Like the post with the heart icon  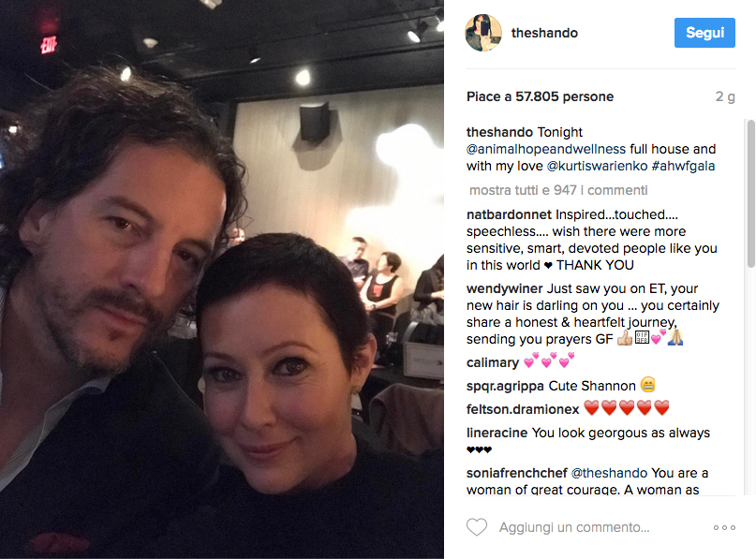[x=477, y=527]
